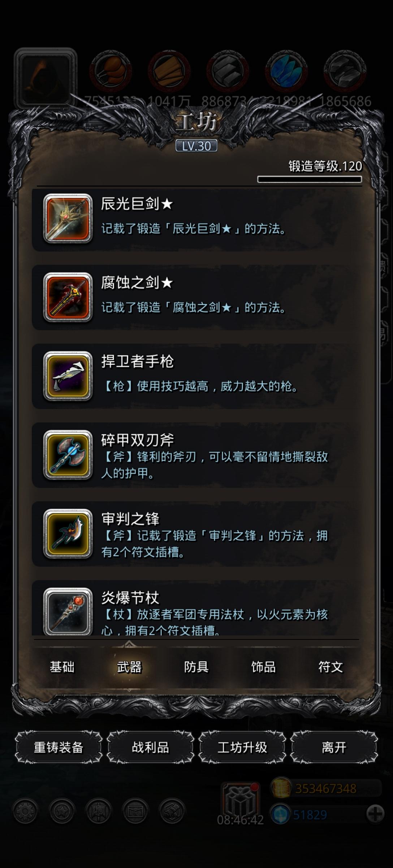
Task: Click the blue crystal resource icon
Action: [286, 71]
